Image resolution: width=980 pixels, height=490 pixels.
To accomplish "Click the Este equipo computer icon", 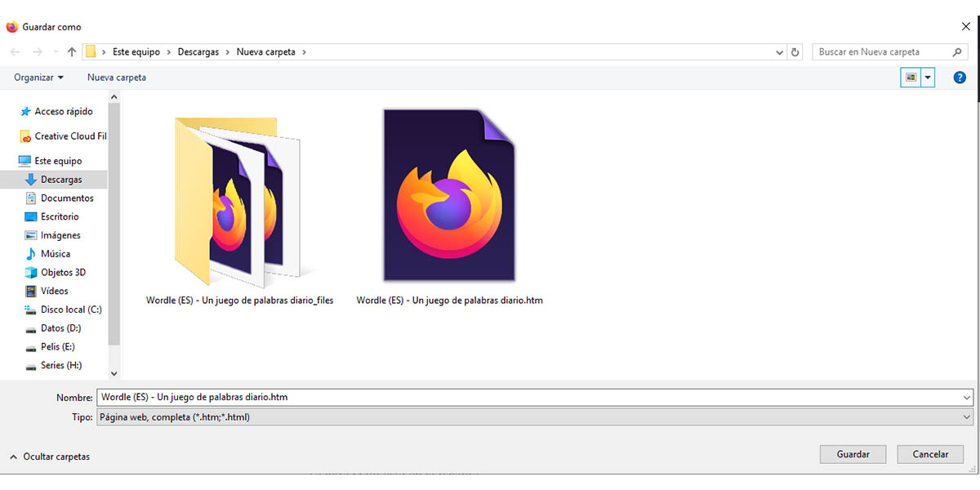I will [24, 161].
